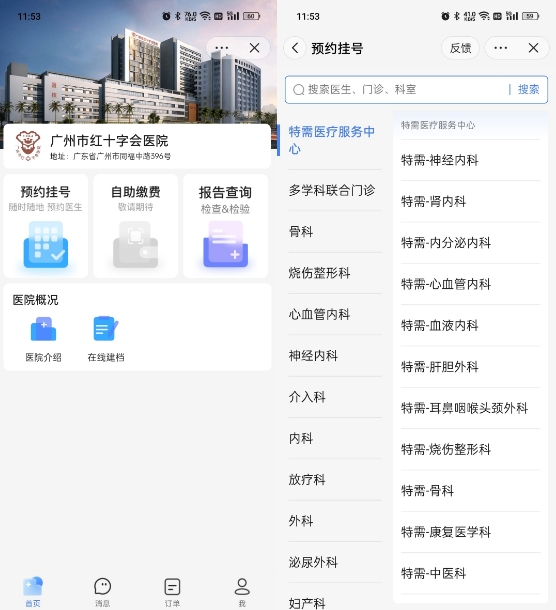Image resolution: width=556 pixels, height=610 pixels.
Task: Choose 特需-耳鼻咽喉头颈外科 department
Action: tap(465, 408)
